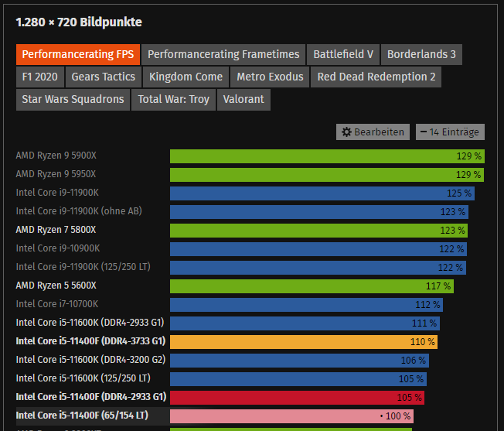Image resolution: width=504 pixels, height=431 pixels.
Task: Switch to F1 2020 tab
Action: click(40, 77)
